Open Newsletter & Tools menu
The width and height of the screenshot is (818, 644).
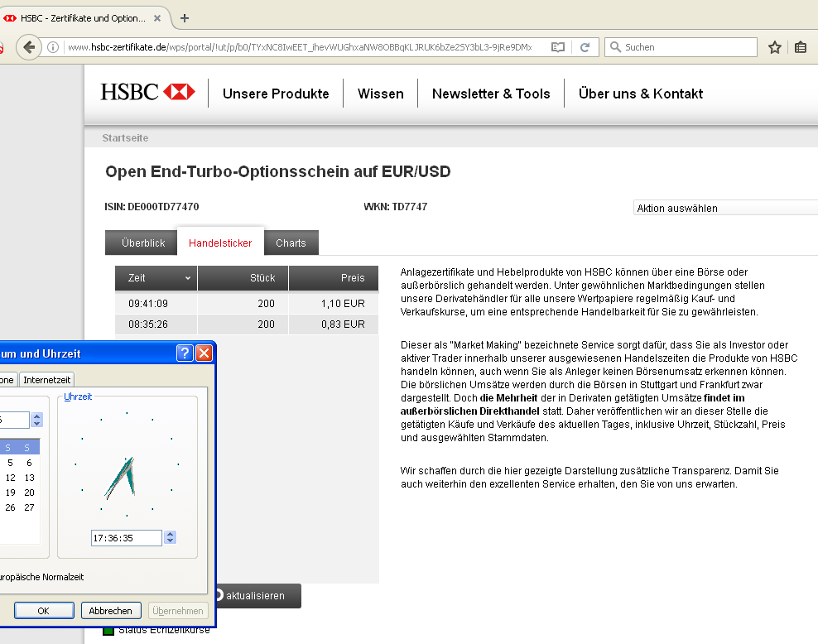point(491,94)
